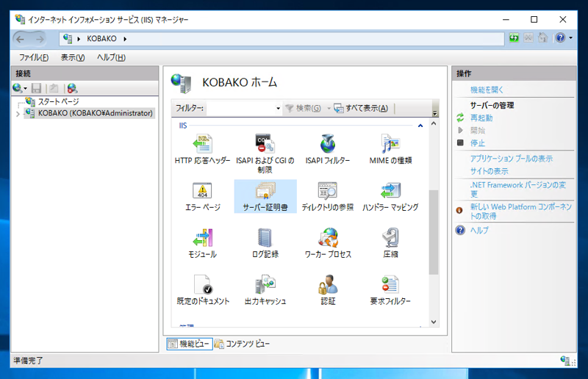
Task: Click the arrow after KOBAKO in breadcrumb
Action: click(x=125, y=39)
